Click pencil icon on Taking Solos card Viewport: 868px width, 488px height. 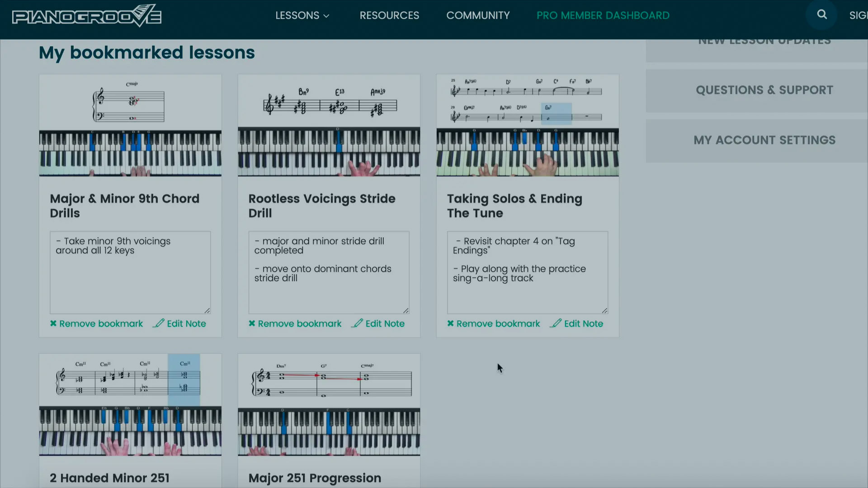(x=556, y=323)
